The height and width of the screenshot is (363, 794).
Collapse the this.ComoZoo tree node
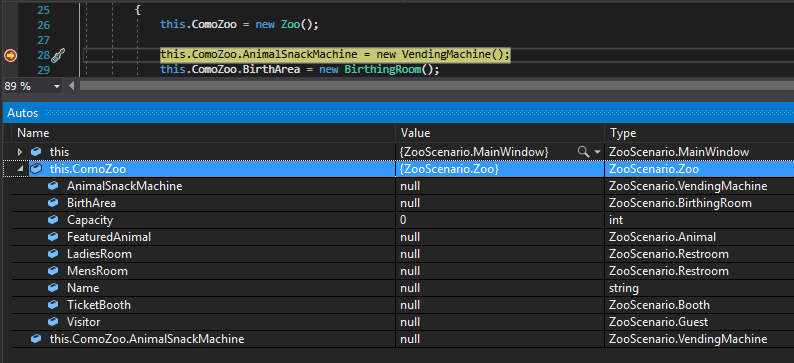(x=21, y=169)
